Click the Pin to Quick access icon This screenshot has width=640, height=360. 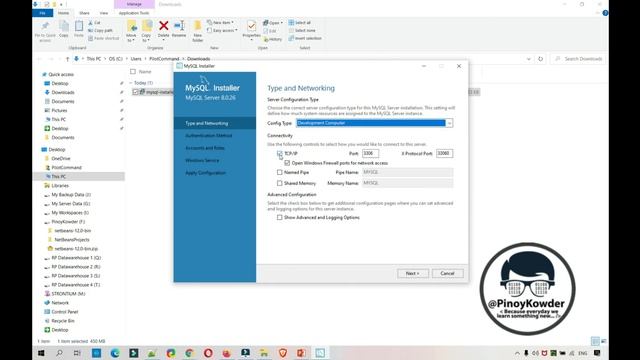tap(45, 27)
